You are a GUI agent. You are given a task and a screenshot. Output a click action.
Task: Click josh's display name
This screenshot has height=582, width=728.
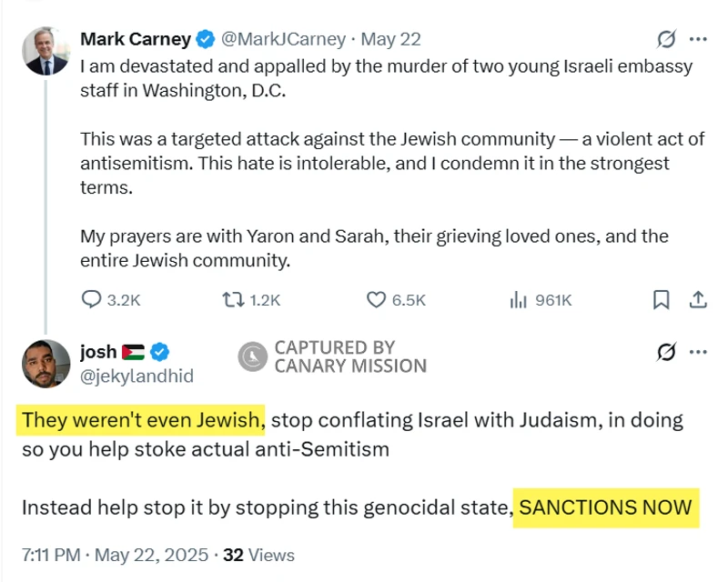[99, 352]
